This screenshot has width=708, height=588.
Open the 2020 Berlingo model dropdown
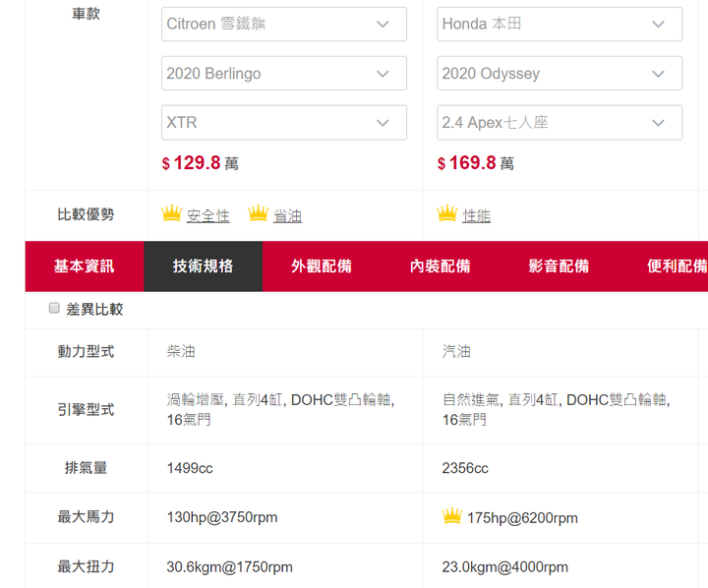pyautogui.click(x=284, y=73)
